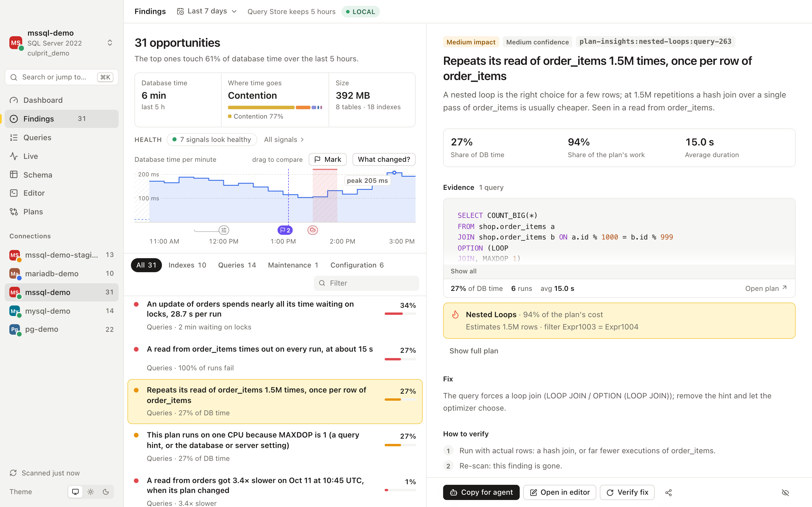Toggle the hide finding crossed-eye icon
812x507 pixels.
[785, 492]
